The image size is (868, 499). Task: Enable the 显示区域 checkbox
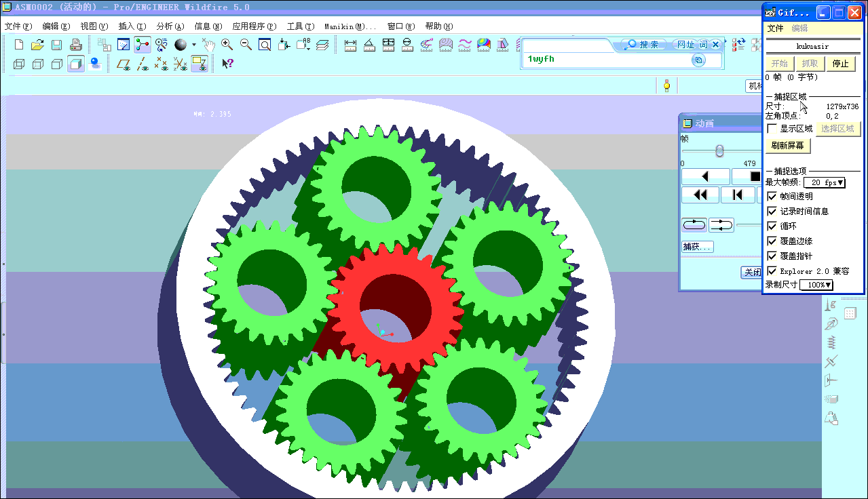(x=772, y=129)
